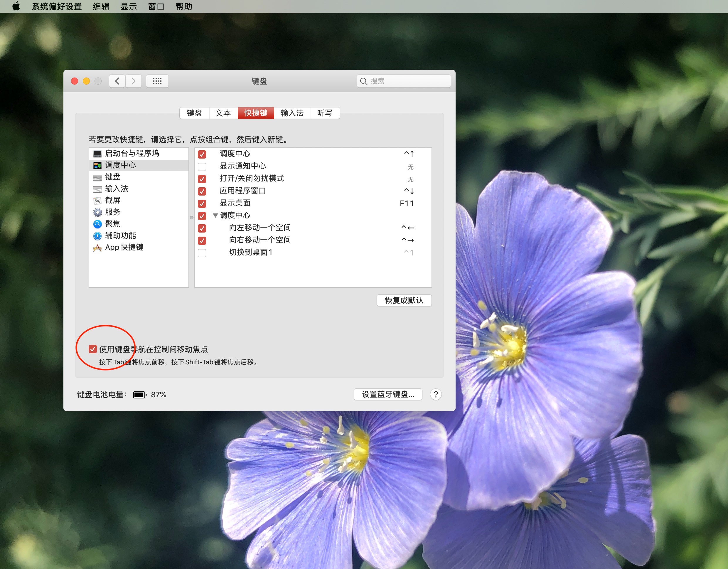Open the 窗口 menu in menu bar

(156, 6)
